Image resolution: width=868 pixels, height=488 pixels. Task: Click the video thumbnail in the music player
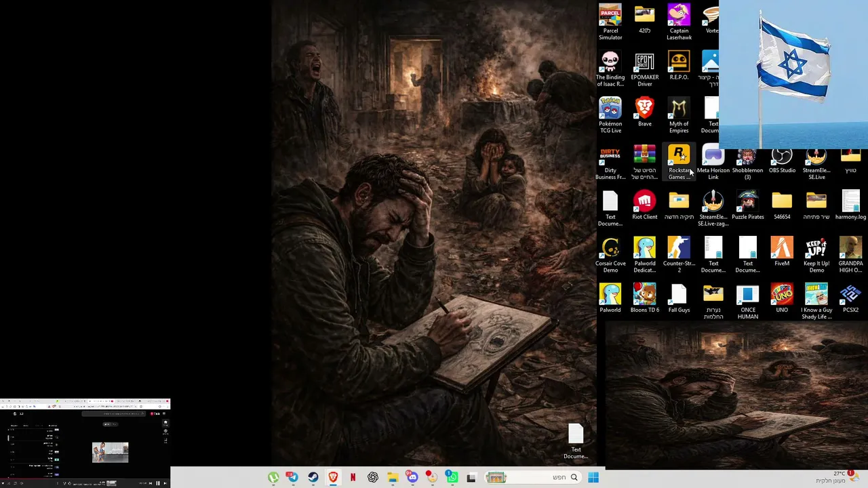click(x=110, y=452)
